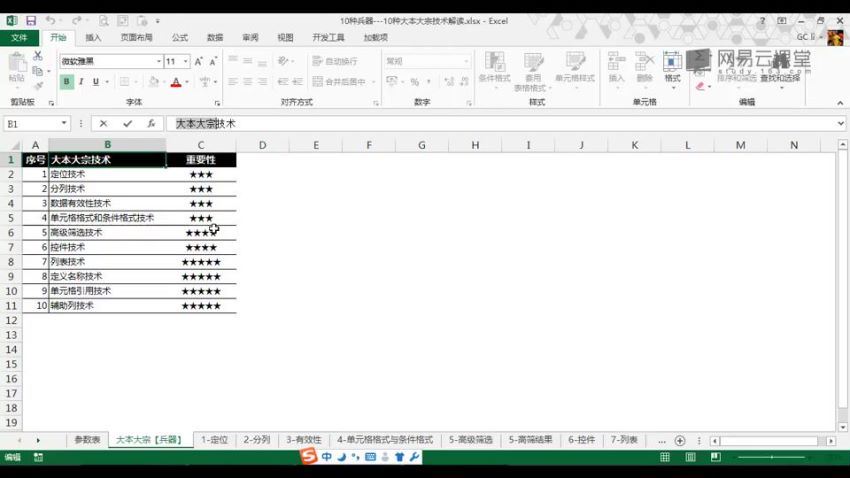850x478 pixels.
Task: Click the Help question mark icon
Action: (x=762, y=21)
